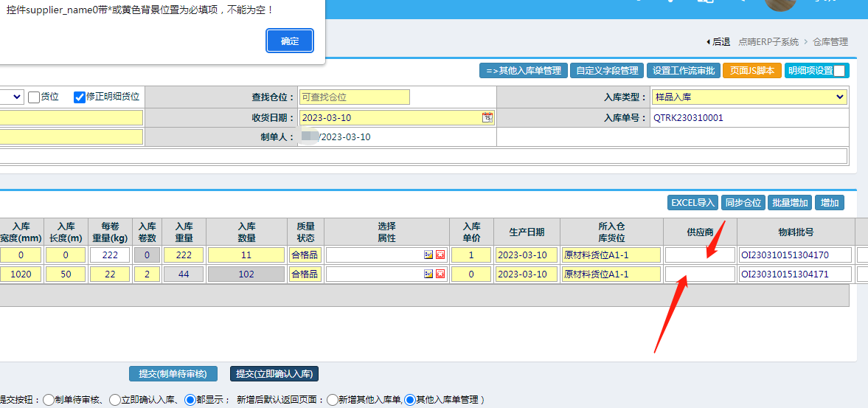Image resolution: width=868 pixels, height=408 pixels.
Task: Toggle checkbox inside 明细项设置 button
Action: 839,71
